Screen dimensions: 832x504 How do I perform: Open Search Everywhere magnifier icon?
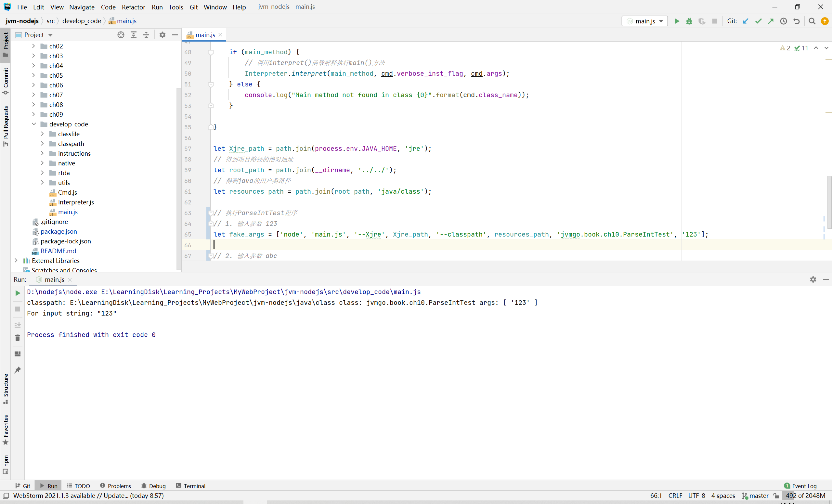812,21
